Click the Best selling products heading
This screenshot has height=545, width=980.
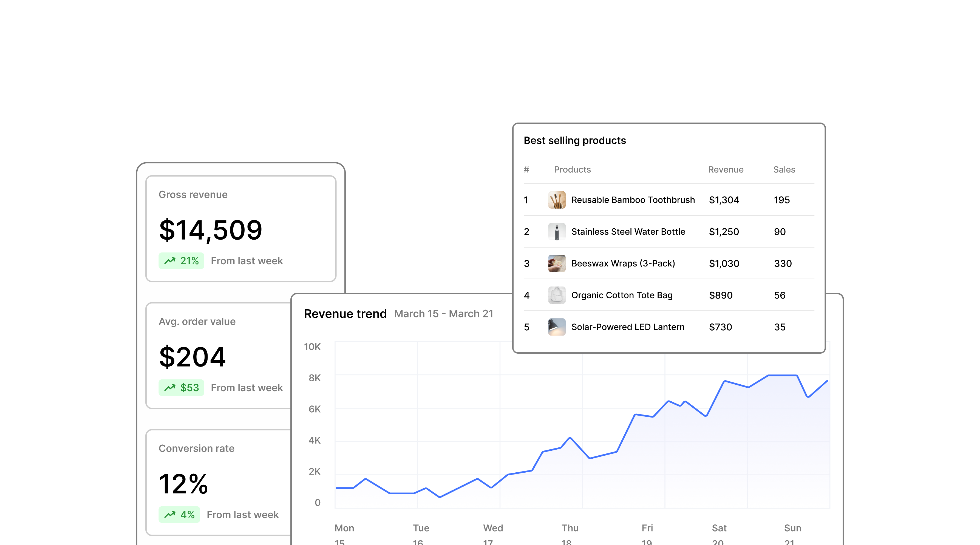pyautogui.click(x=574, y=141)
